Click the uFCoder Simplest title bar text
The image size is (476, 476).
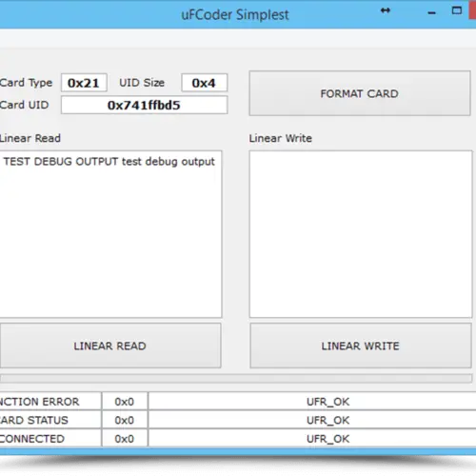tap(235, 14)
